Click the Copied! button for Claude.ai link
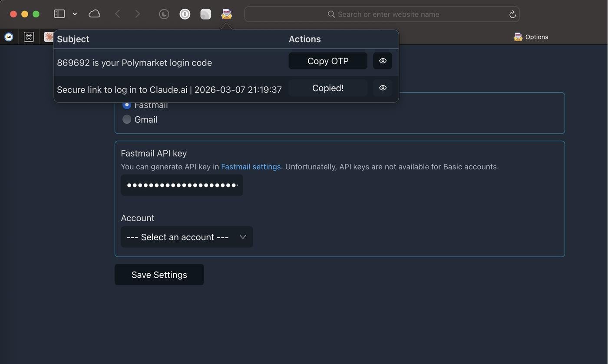Viewport: 608px width, 364px height. 328,88
